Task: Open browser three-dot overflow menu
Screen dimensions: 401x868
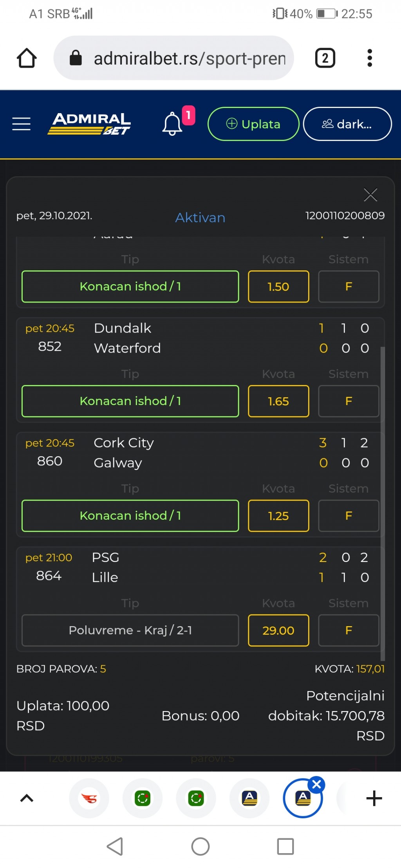Action: coord(369,58)
